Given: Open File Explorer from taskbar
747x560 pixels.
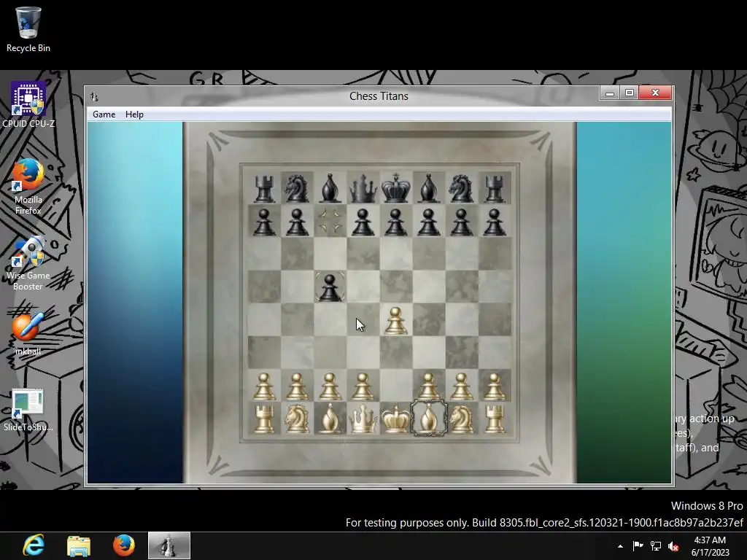Looking at the screenshot, I should tap(79, 545).
